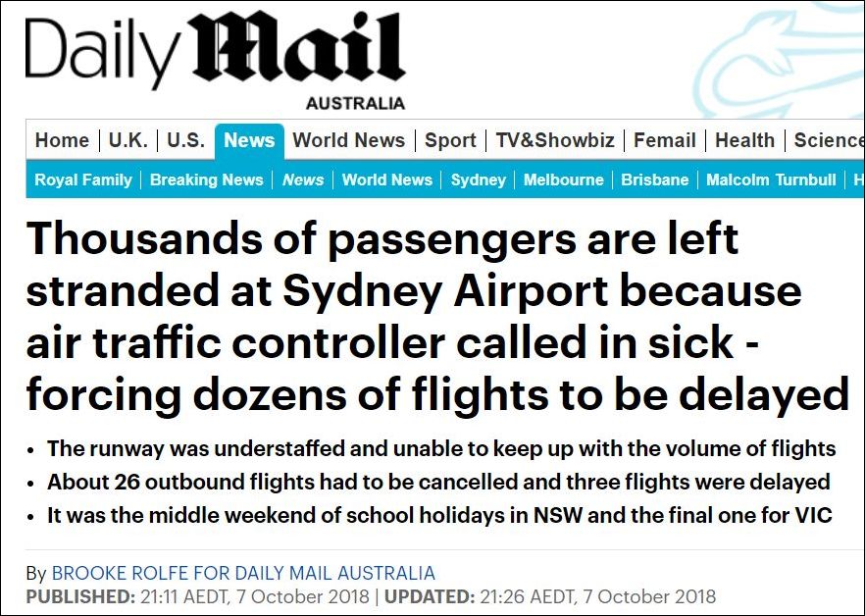Open the Brisbane news link
The image size is (865, 616).
coord(654,180)
